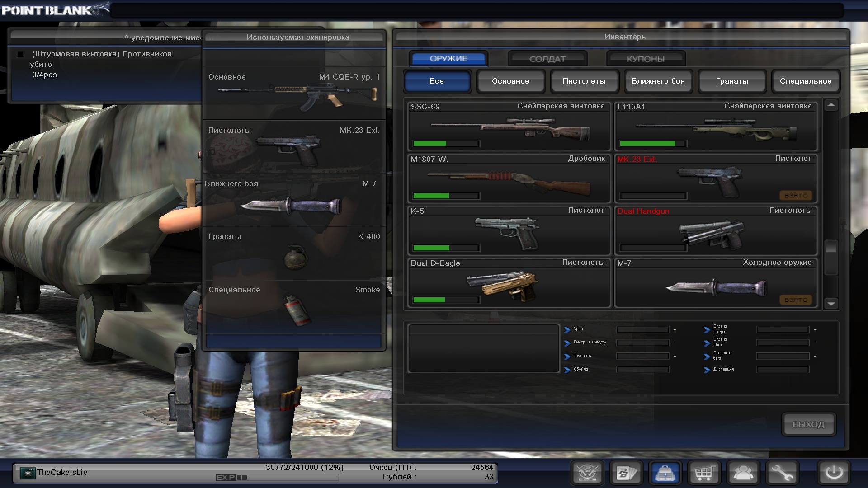This screenshot has height=488, width=868.
Task: Select the Гранаты category button
Action: 731,81
